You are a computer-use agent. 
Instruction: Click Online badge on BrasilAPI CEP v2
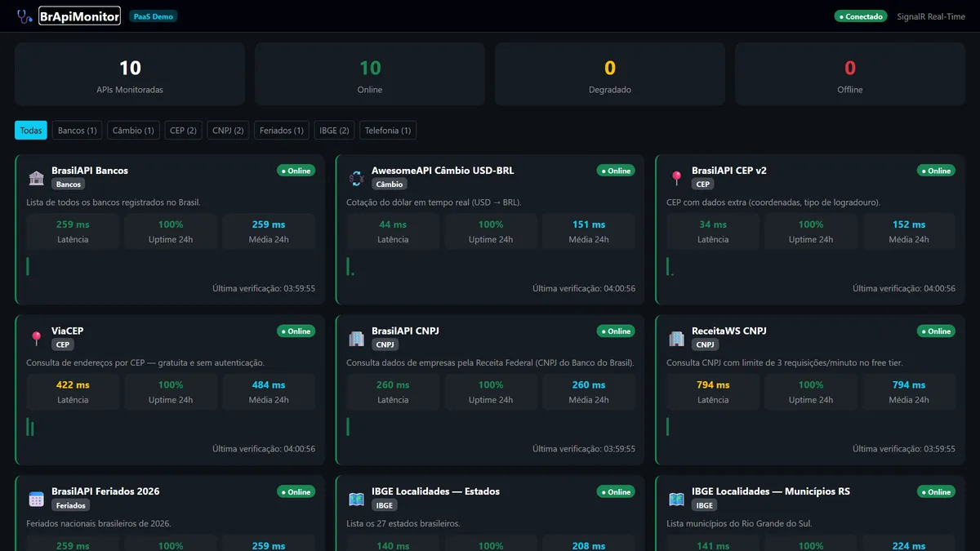click(x=936, y=171)
